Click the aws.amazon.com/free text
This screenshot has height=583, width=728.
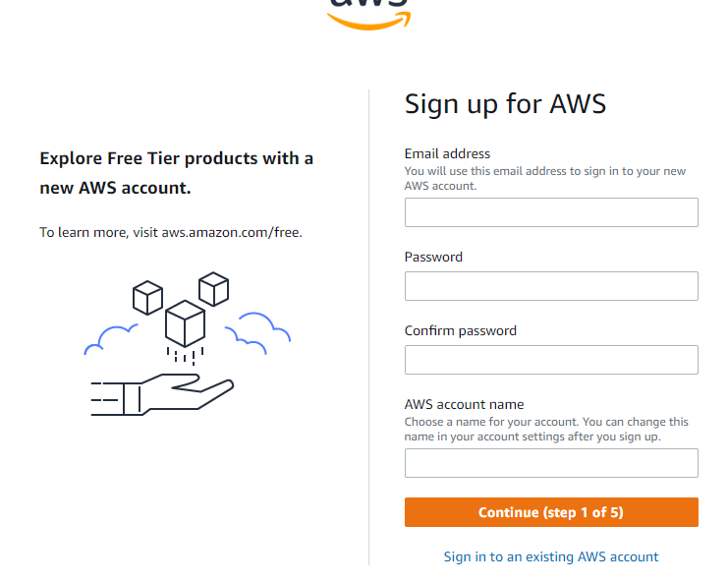click(x=232, y=232)
